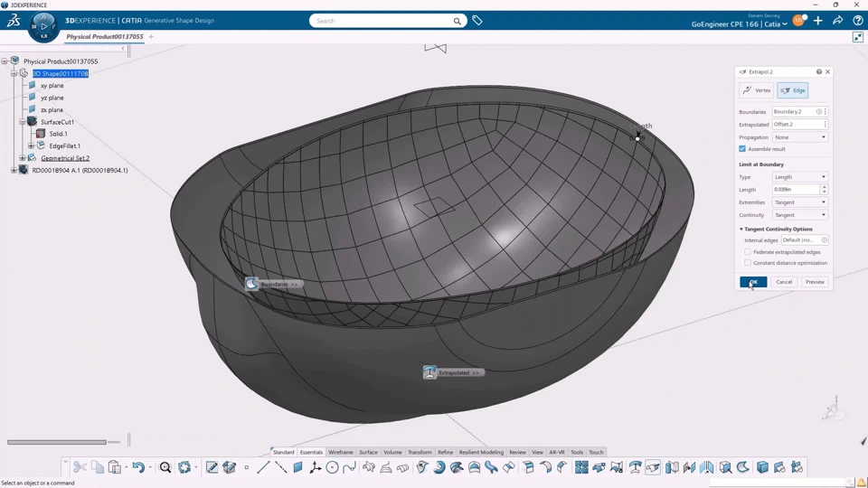Enable Constant distance optimization checkbox
Viewport: 868px width, 488px height.
(x=748, y=263)
